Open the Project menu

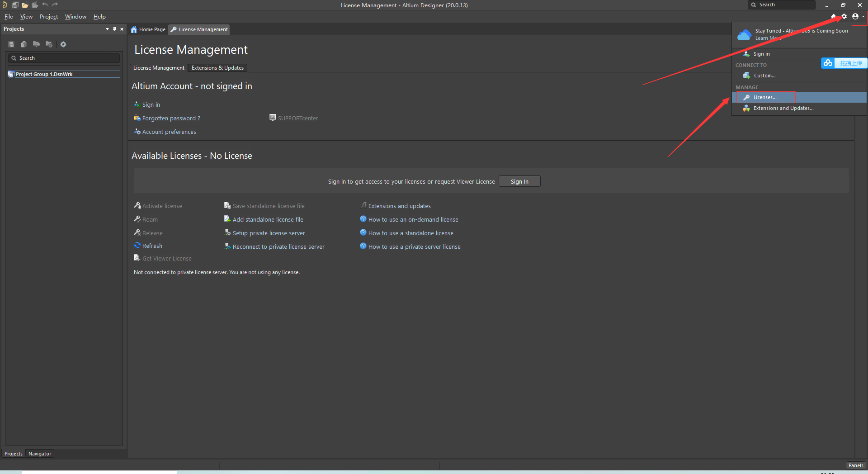coord(49,17)
